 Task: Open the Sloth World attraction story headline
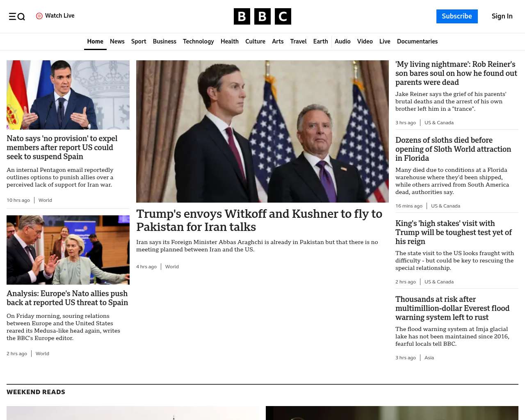point(453,149)
